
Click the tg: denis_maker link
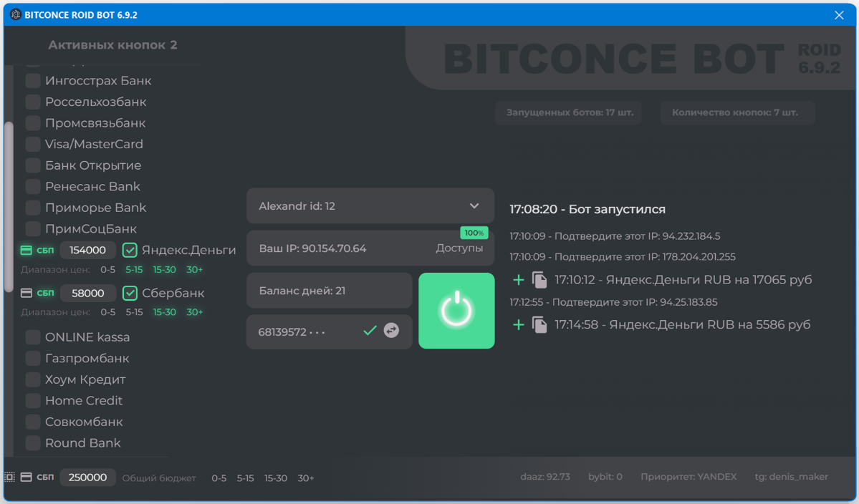tap(791, 477)
